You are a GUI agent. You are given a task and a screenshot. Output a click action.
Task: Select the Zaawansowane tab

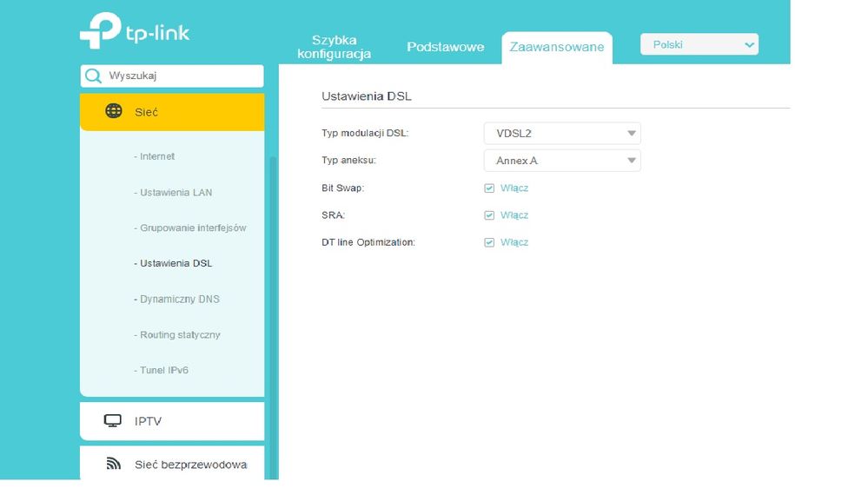point(556,47)
